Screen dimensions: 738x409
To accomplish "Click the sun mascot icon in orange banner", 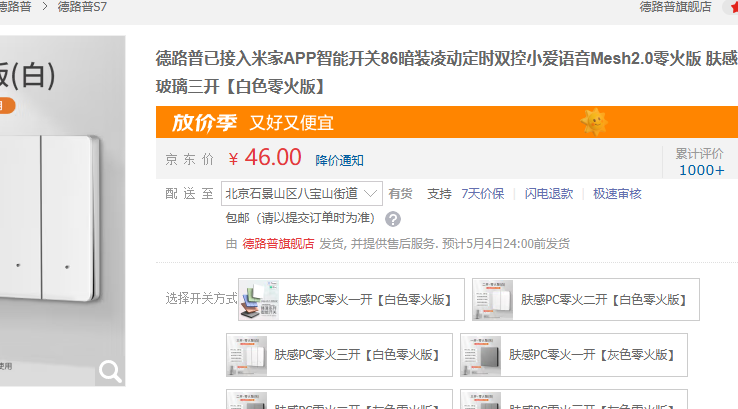I will [x=594, y=122].
